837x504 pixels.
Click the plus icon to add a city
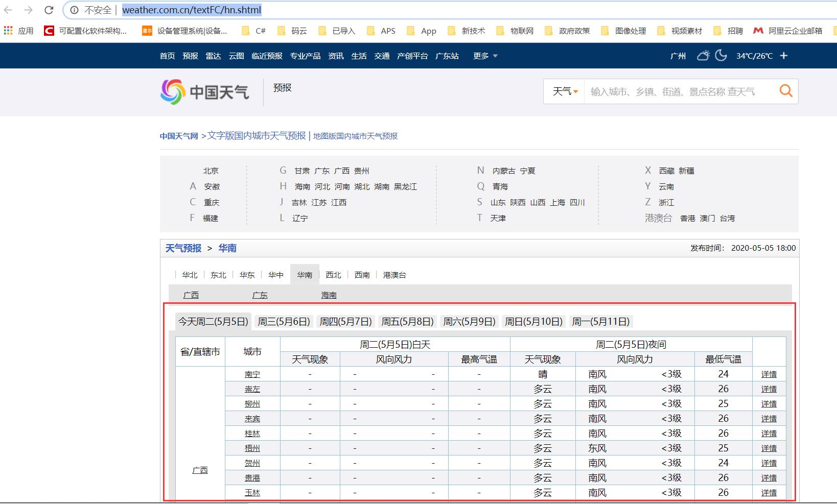[784, 56]
